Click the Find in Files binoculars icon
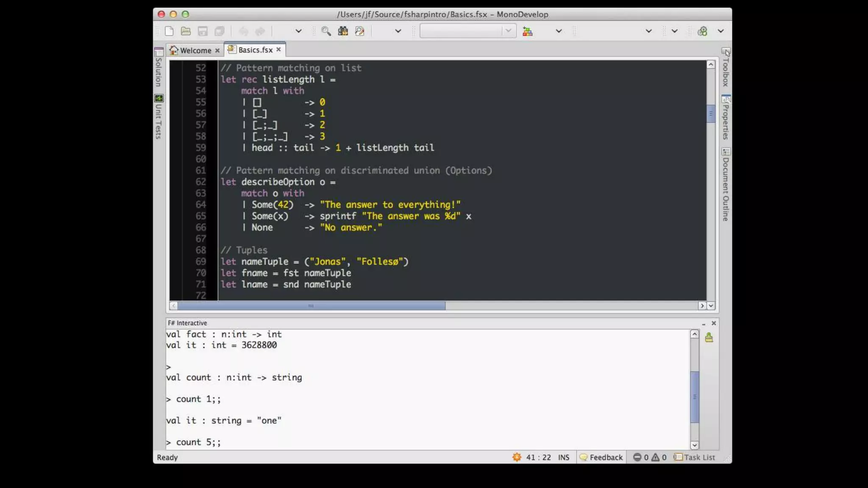The height and width of the screenshot is (488, 868). tap(343, 31)
